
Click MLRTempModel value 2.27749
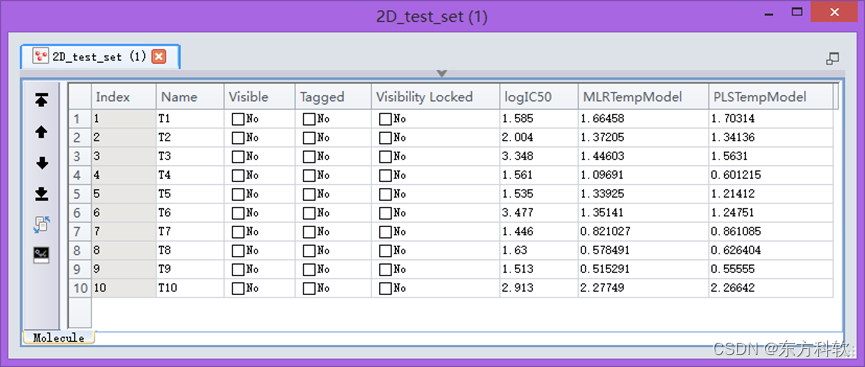click(643, 288)
